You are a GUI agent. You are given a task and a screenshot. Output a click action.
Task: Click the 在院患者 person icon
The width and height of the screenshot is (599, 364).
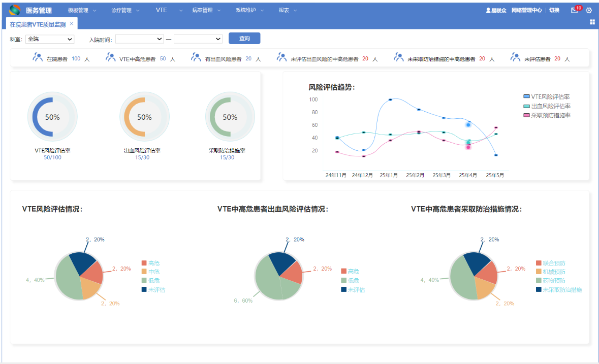pos(38,57)
